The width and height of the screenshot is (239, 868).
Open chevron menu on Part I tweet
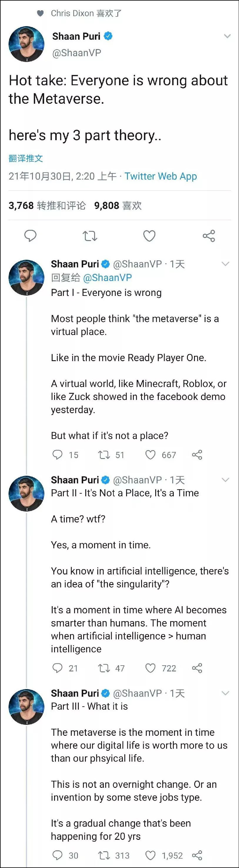pos(225,264)
